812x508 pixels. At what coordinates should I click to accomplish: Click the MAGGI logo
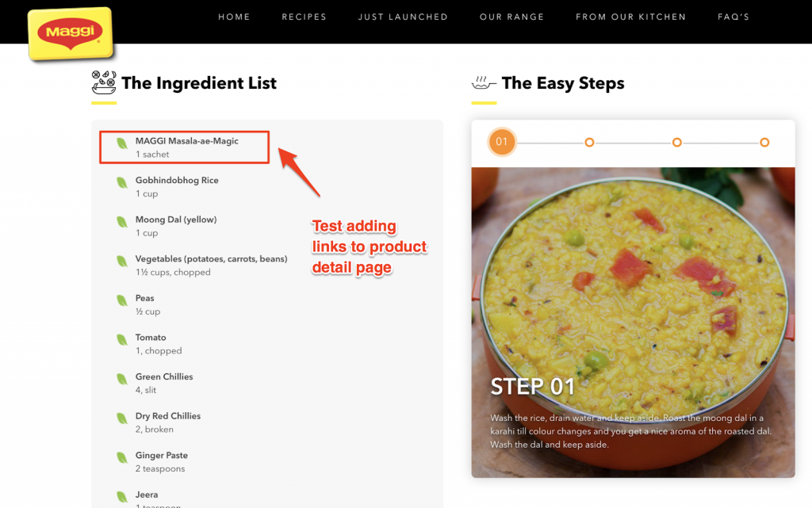click(71, 34)
